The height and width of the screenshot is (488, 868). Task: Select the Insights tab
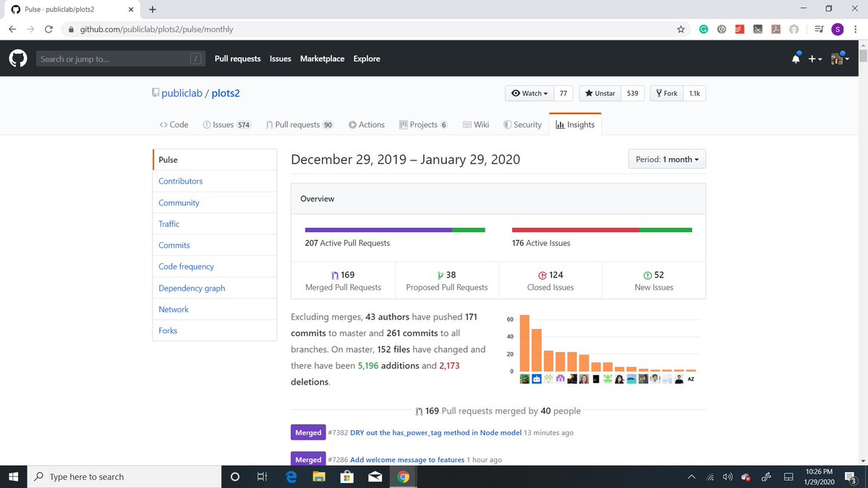pyautogui.click(x=575, y=124)
